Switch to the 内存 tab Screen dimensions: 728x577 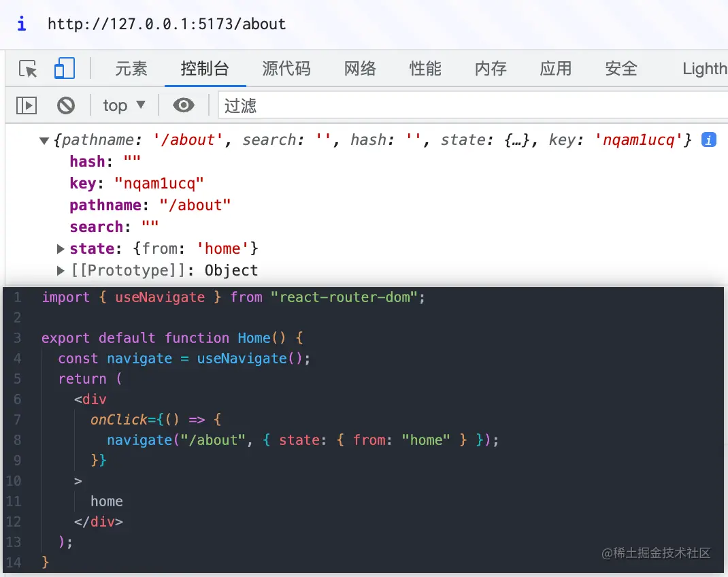coord(491,69)
